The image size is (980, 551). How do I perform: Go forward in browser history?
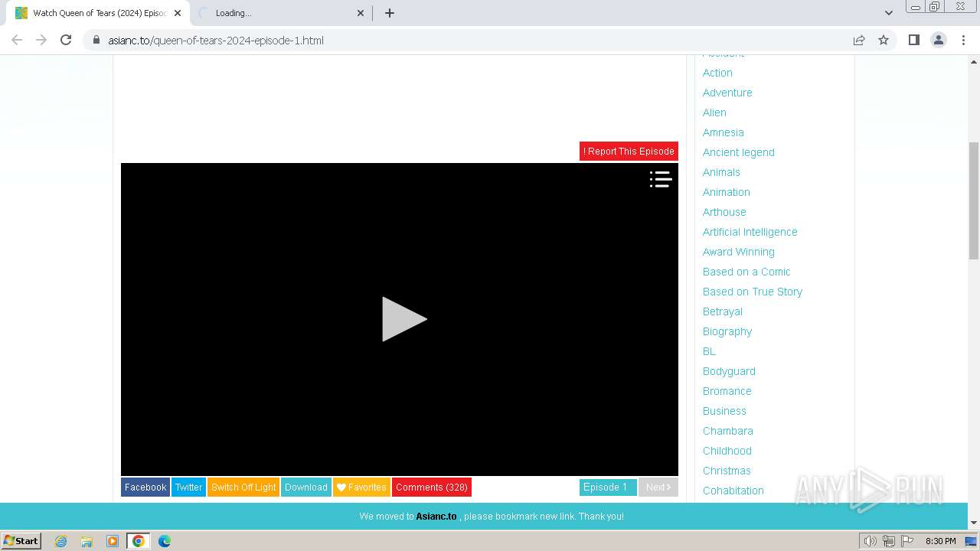point(41,40)
